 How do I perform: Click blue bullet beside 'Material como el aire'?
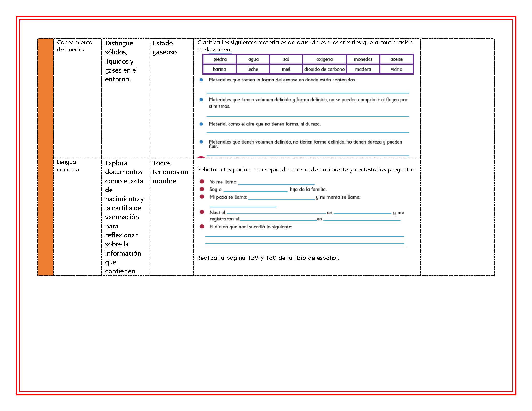[201, 124]
